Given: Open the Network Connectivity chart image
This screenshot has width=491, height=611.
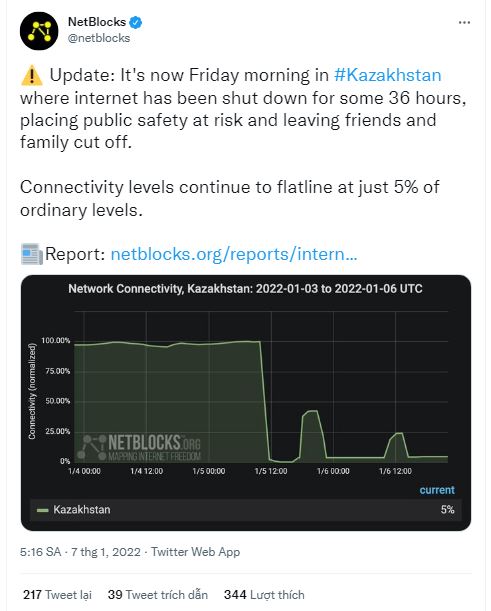Looking at the screenshot, I should tap(246, 403).
